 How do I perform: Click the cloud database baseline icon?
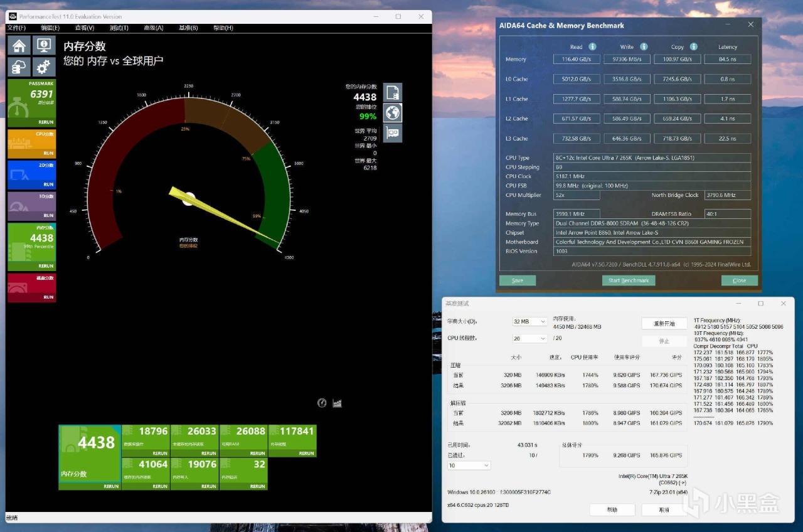point(19,66)
